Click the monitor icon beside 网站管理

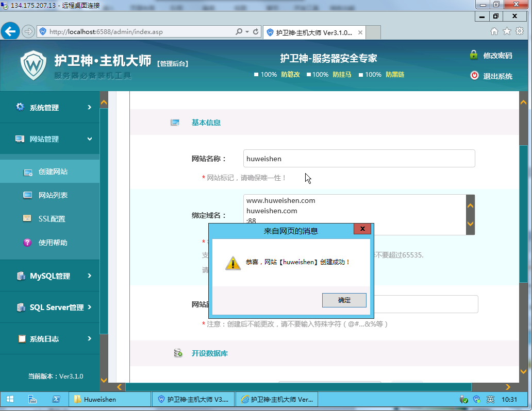(x=20, y=139)
